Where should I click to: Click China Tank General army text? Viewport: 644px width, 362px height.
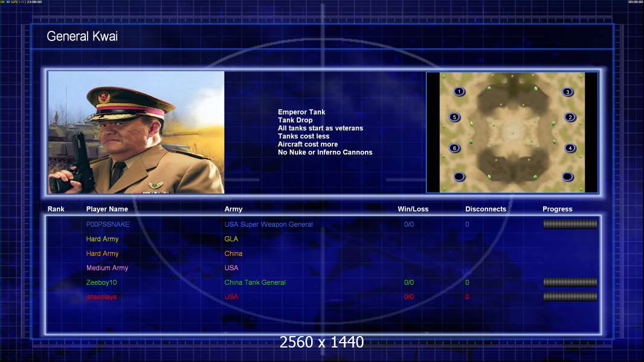(x=255, y=282)
